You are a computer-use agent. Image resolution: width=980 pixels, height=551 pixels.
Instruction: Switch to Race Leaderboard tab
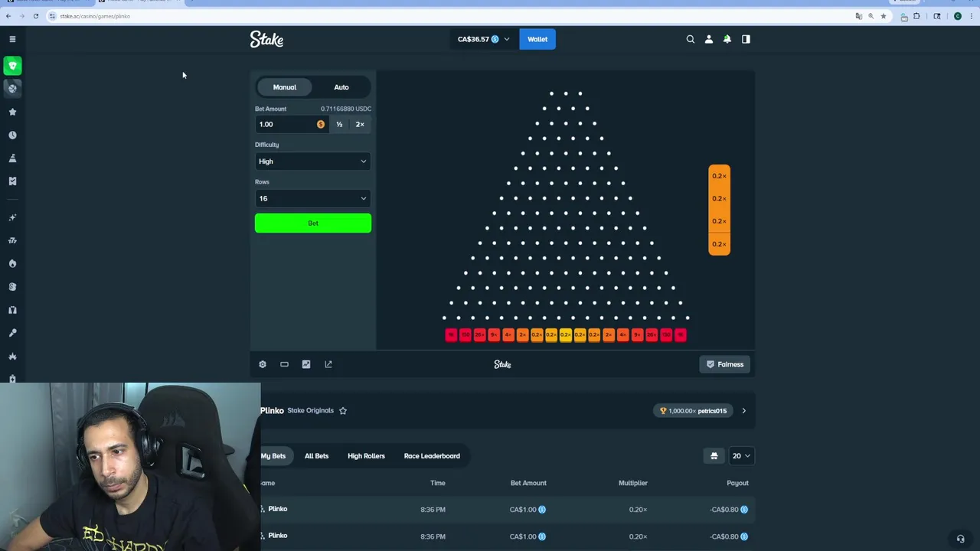(432, 456)
